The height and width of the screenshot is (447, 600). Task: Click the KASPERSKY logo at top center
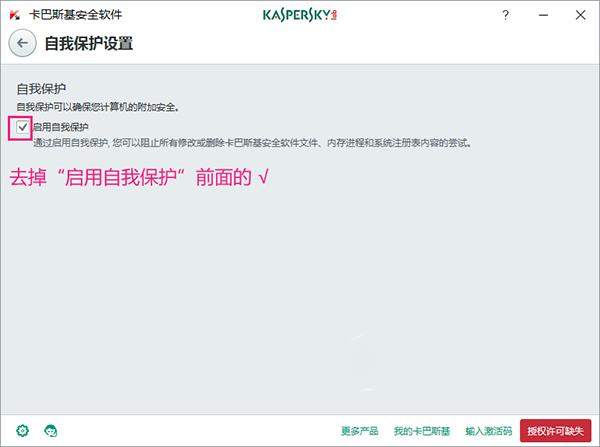(300, 15)
